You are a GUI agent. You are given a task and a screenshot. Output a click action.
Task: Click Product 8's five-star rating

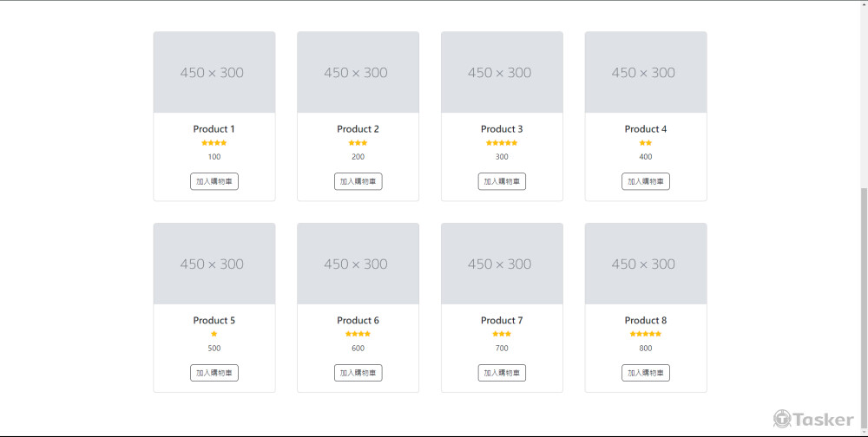(x=645, y=334)
